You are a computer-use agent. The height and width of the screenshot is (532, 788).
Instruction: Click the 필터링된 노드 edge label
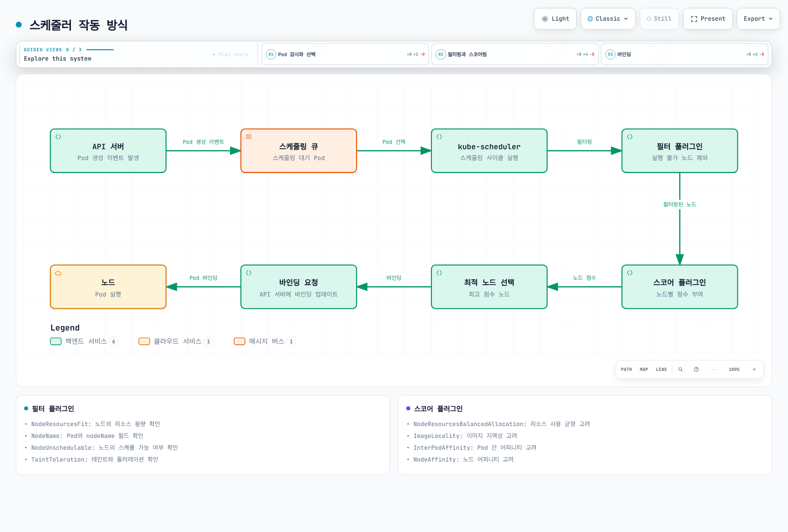coord(680,204)
